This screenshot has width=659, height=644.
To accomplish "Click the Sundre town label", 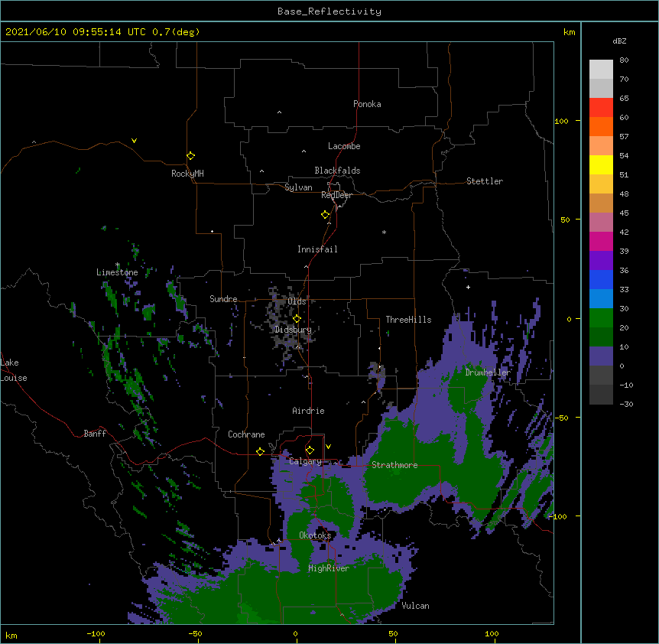I will coord(223,299).
